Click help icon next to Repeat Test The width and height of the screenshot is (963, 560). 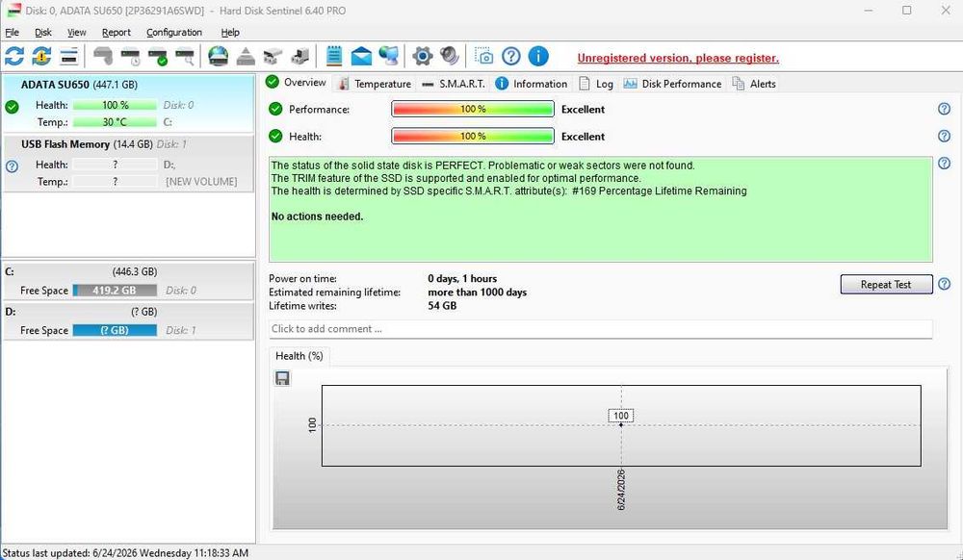point(944,284)
